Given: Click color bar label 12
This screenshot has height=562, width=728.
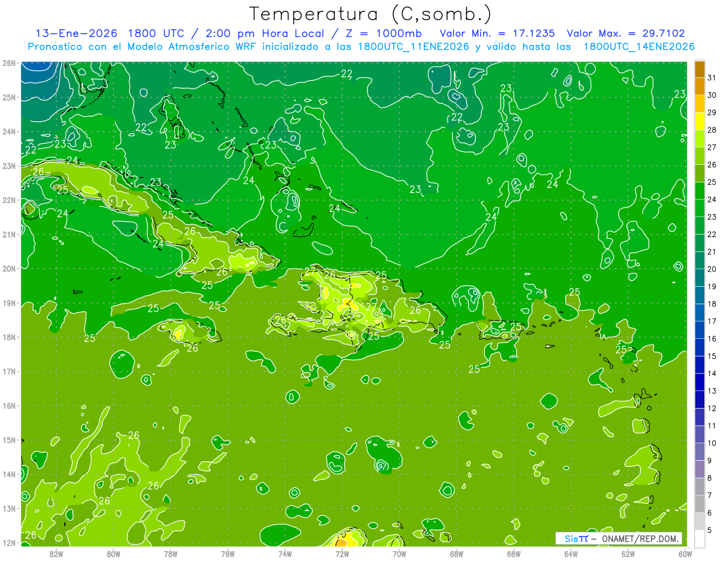Looking at the screenshot, I should click(712, 409).
